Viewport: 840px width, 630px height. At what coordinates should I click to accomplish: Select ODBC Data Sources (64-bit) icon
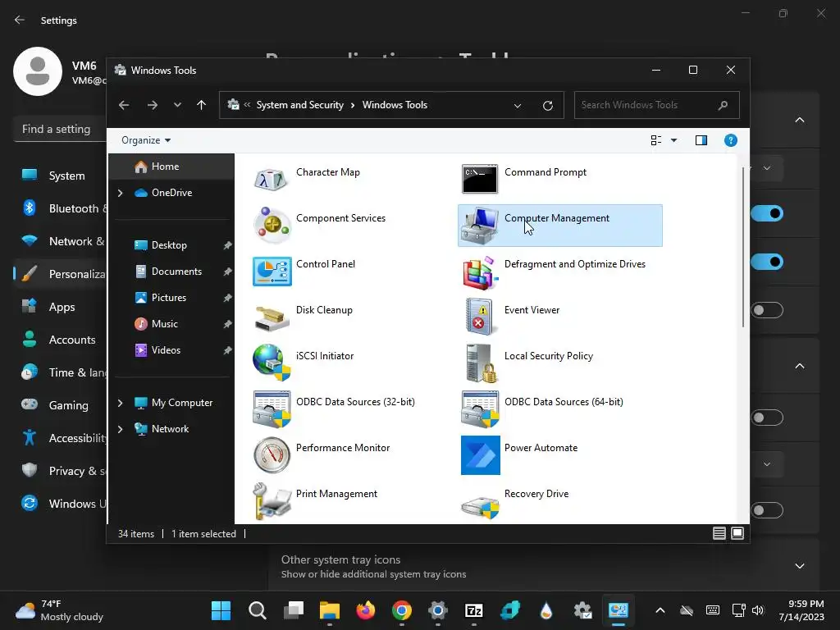click(x=480, y=409)
